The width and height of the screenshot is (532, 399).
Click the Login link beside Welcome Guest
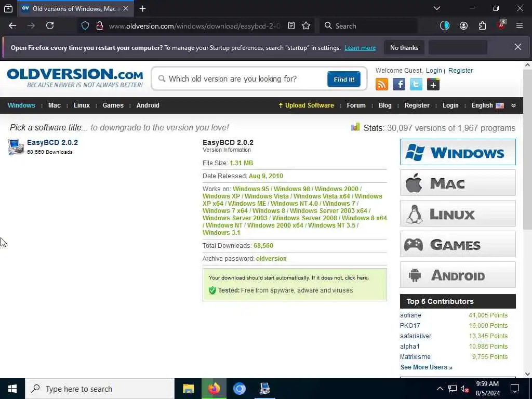point(434,71)
